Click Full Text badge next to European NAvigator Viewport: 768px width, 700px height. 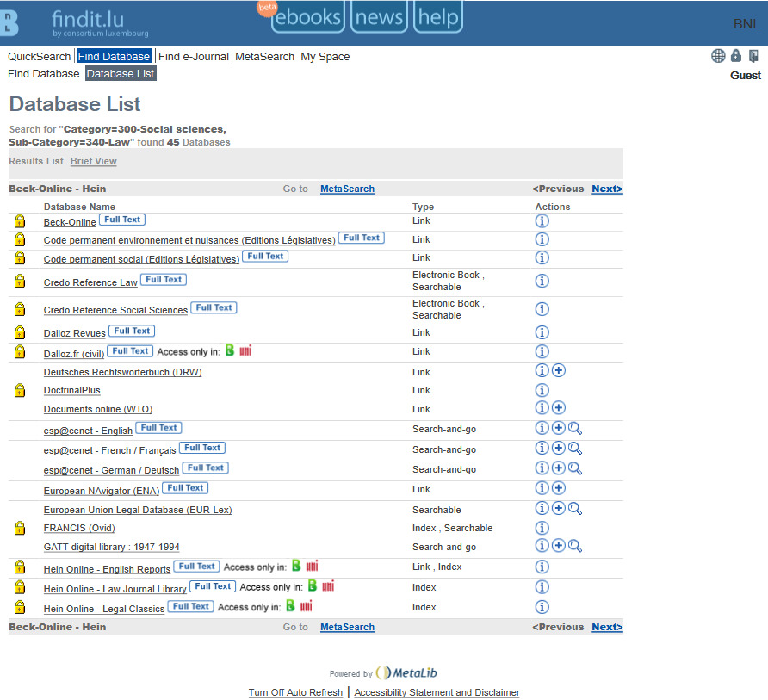(x=185, y=488)
